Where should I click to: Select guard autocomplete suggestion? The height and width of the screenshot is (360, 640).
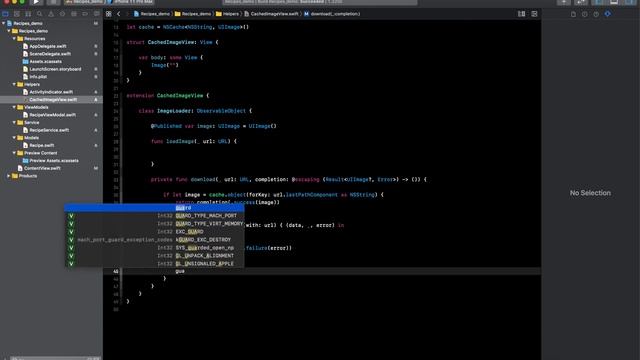(x=154, y=208)
